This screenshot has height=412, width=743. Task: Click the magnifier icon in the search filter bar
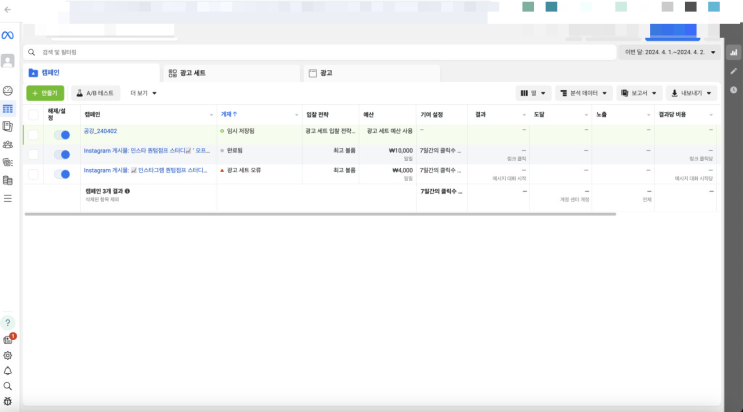[31, 52]
